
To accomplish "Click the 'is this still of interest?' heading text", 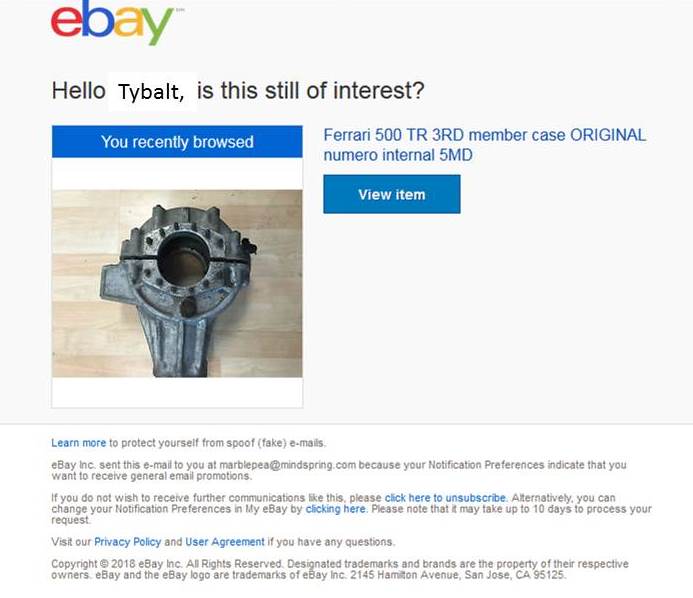I will click(311, 91).
